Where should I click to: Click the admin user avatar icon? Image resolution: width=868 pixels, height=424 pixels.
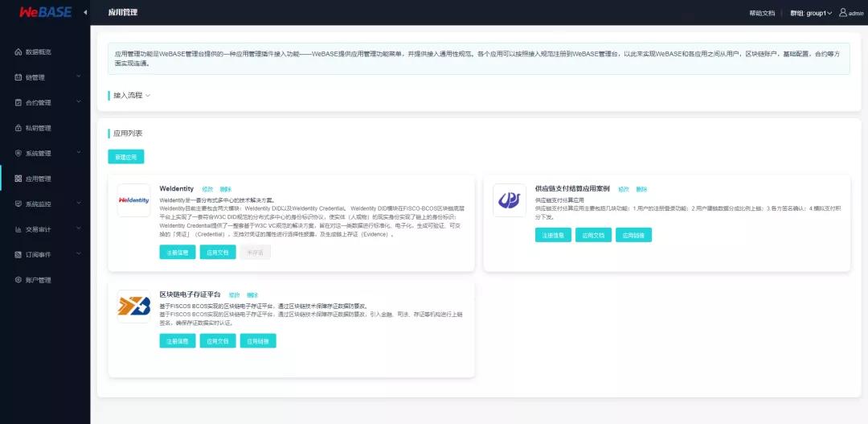[843, 12]
